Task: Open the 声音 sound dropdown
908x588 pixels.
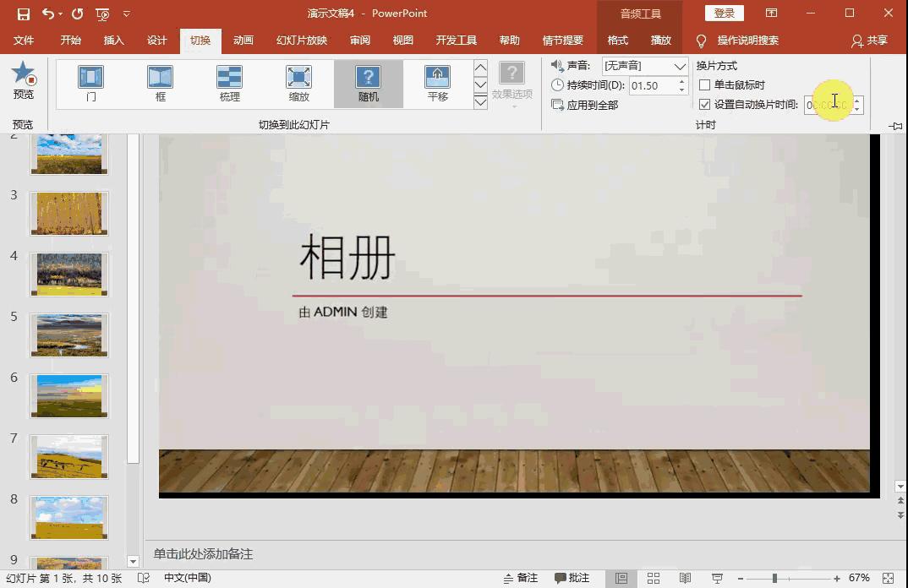Action: point(680,65)
